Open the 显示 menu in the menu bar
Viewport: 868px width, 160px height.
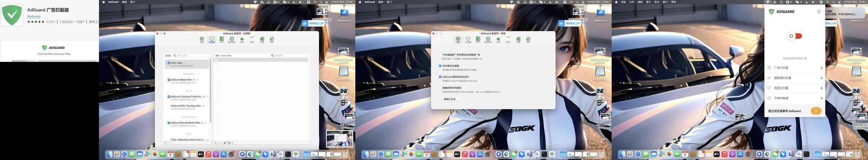pos(648,2)
